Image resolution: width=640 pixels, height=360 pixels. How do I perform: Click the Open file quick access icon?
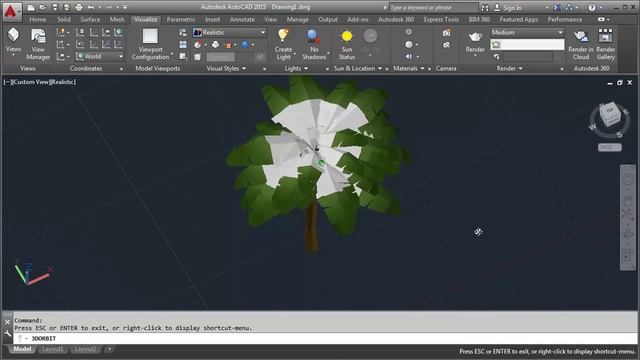tap(42, 7)
